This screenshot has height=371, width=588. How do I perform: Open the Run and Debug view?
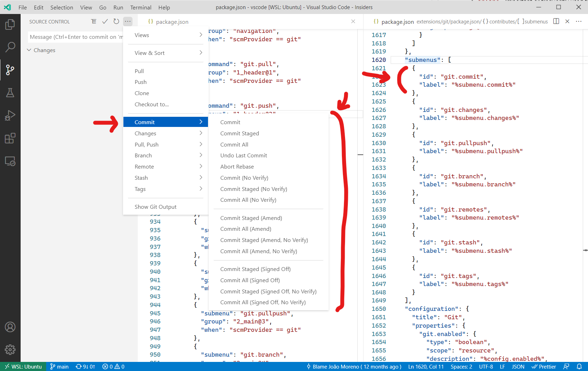[10, 115]
